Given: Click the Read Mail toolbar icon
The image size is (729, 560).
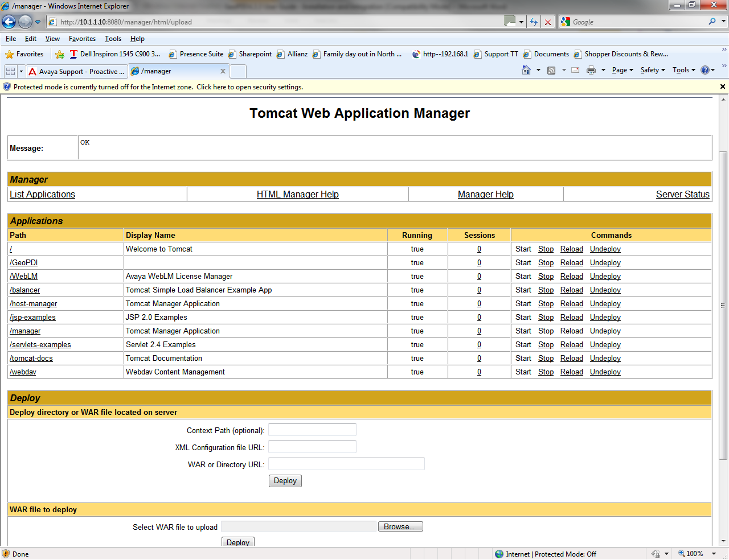Looking at the screenshot, I should point(575,70).
